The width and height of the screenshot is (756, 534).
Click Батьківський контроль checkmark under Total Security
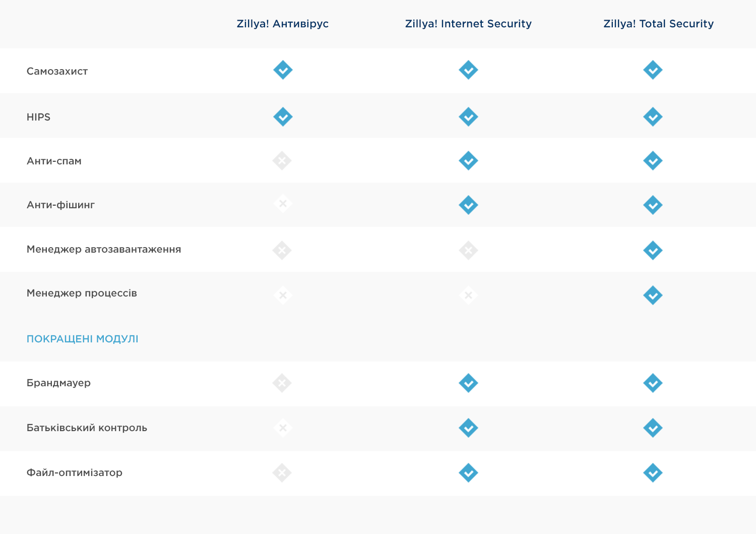[x=653, y=428]
